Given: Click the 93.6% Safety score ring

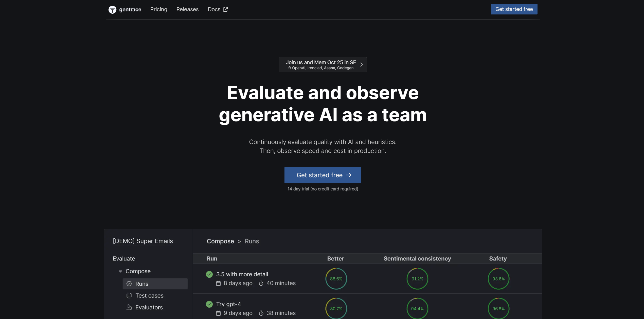Looking at the screenshot, I should (498, 279).
